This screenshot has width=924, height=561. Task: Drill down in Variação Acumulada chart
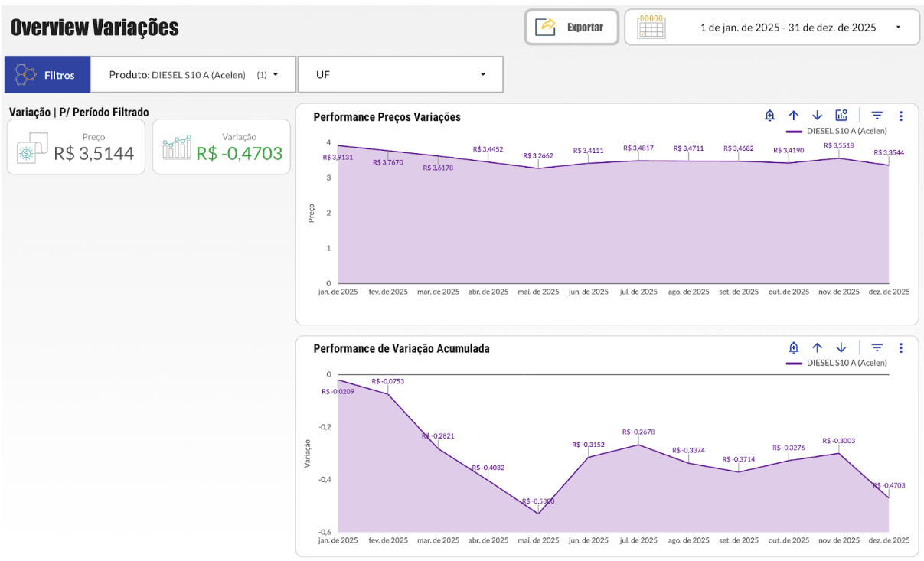click(x=841, y=347)
